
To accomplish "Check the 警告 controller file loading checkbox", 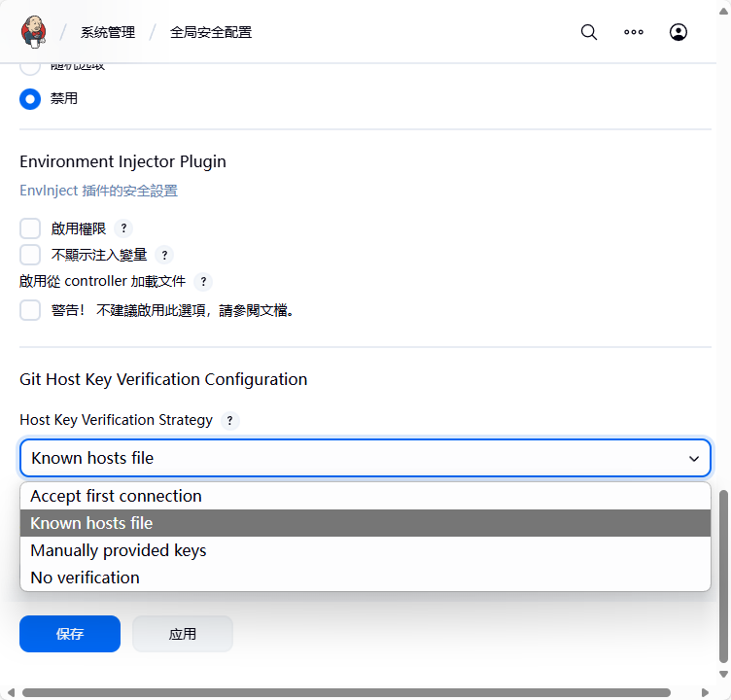I will point(30,310).
